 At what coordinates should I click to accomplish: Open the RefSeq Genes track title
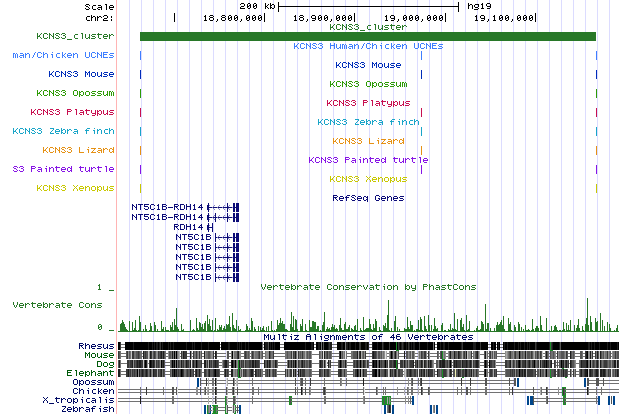coord(368,198)
